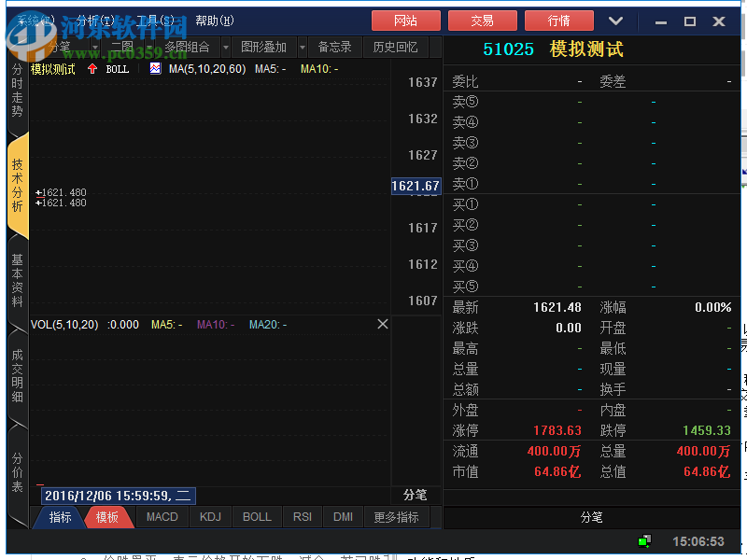Click the 一图 single chart icon
This screenshot has width=747, height=560.
tap(122, 47)
